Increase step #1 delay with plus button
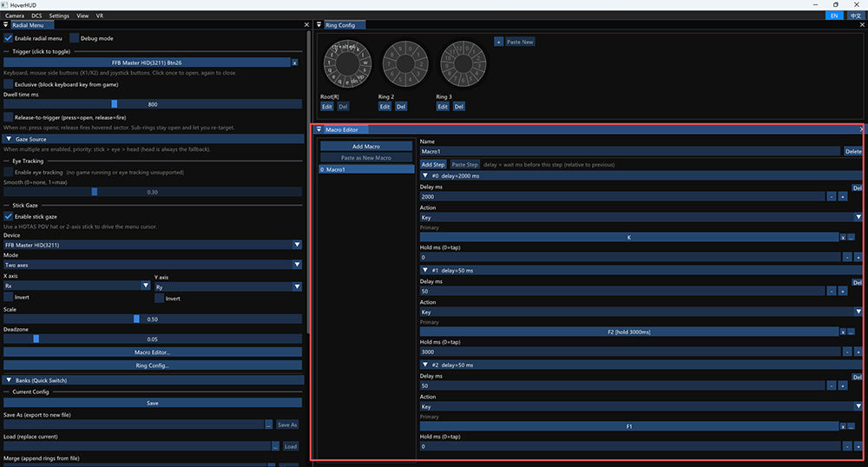Image resolution: width=868 pixels, height=467 pixels. tap(843, 292)
